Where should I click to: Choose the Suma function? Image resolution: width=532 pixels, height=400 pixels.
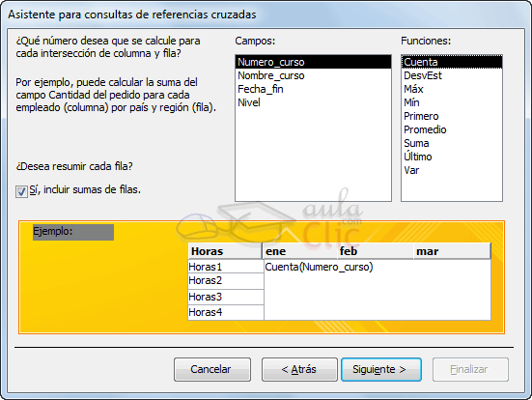[x=452, y=143]
